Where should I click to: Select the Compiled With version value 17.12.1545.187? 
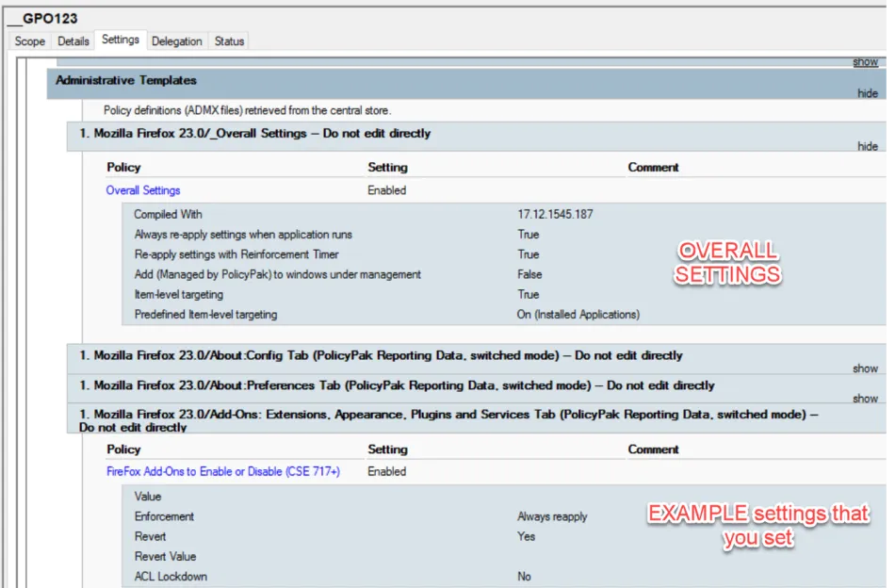[555, 215]
